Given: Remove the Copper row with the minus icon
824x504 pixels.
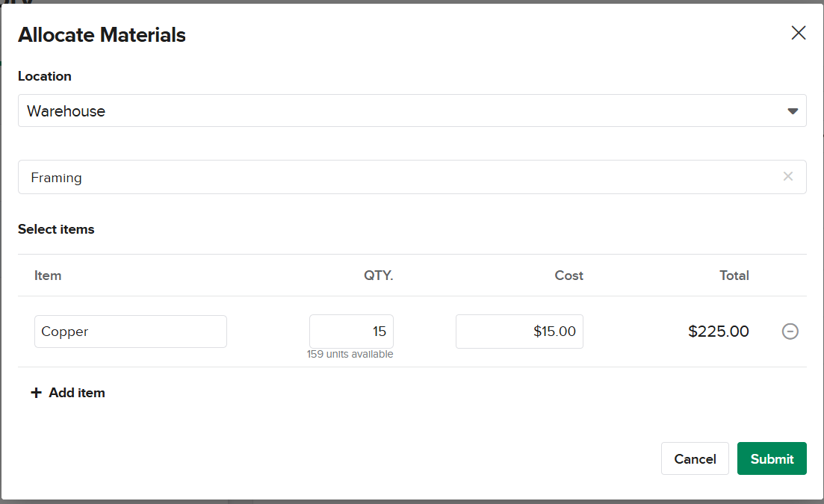Looking at the screenshot, I should 790,332.
